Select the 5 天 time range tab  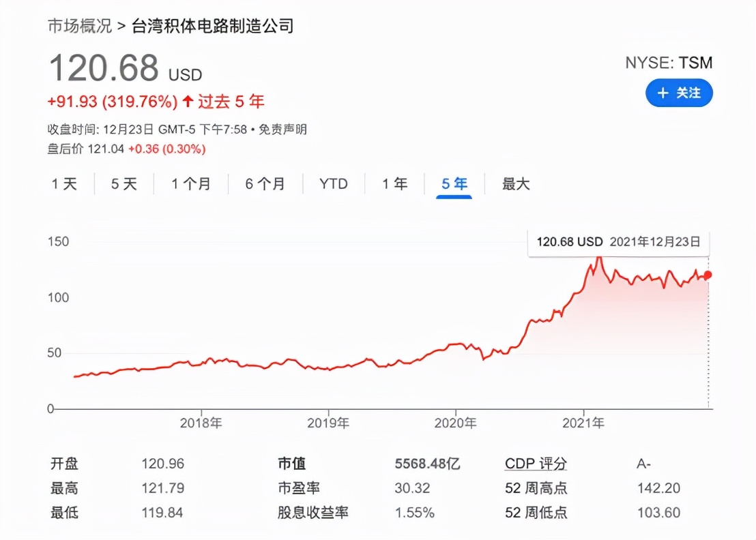pos(124,183)
